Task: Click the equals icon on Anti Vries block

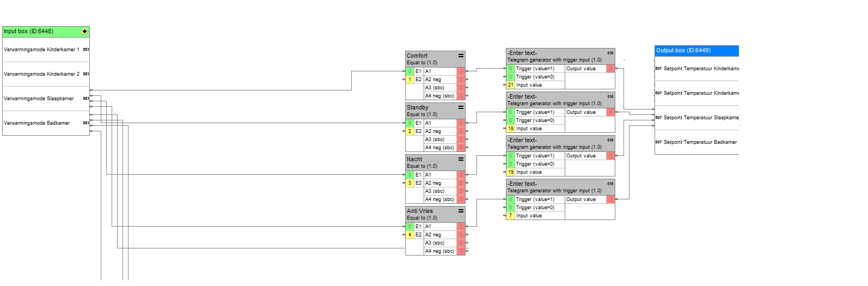Action: point(461,211)
